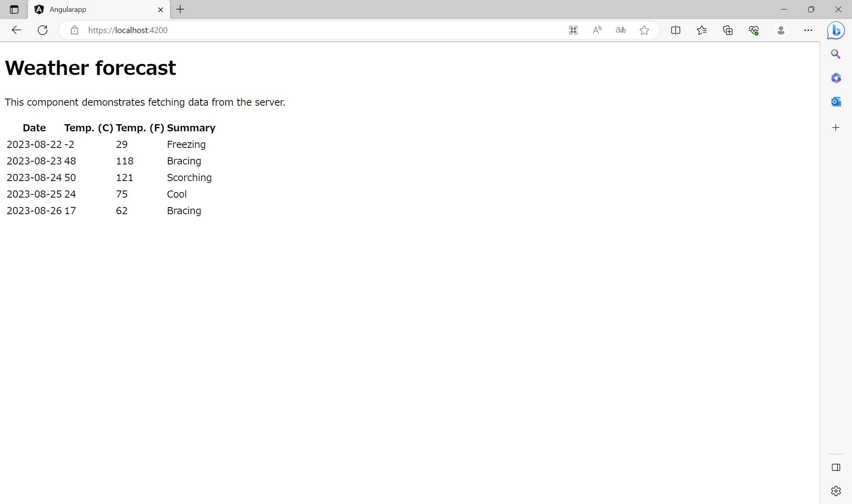Click the Cool summary cell
Image resolution: width=852 pixels, height=504 pixels.
[x=177, y=194]
